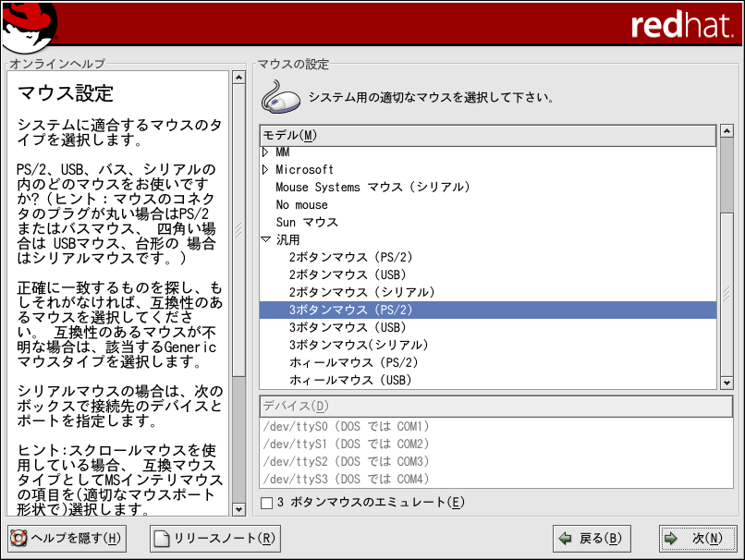Click the mouse icon in the settings header
The width and height of the screenshot is (745, 560).
[281, 95]
